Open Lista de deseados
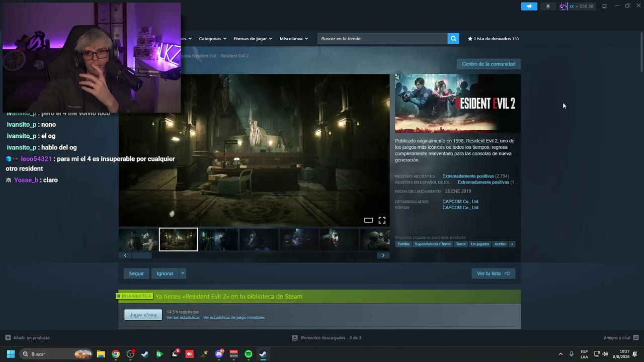 (493, 39)
